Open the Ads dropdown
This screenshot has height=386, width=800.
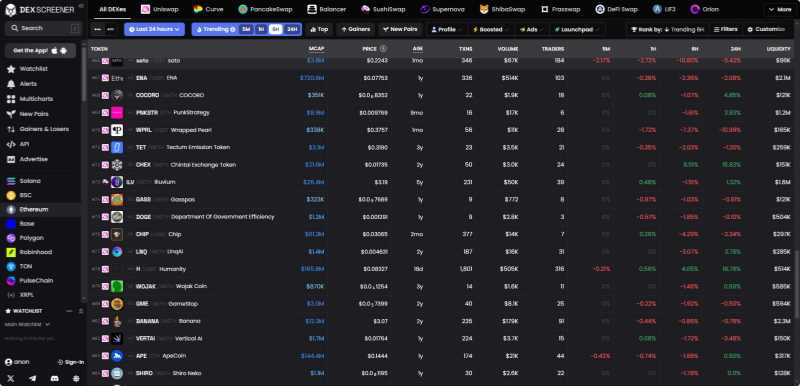pos(531,30)
